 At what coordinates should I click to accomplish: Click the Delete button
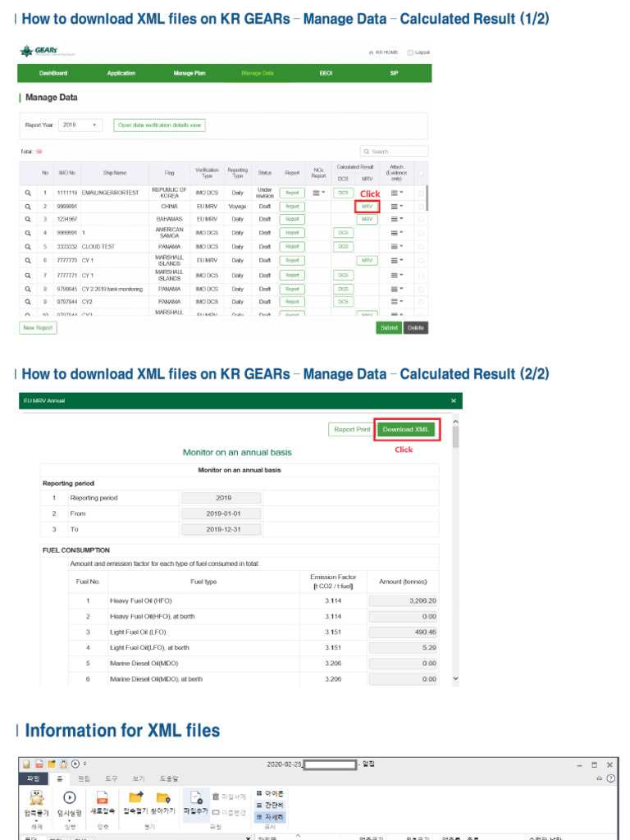tap(415, 328)
